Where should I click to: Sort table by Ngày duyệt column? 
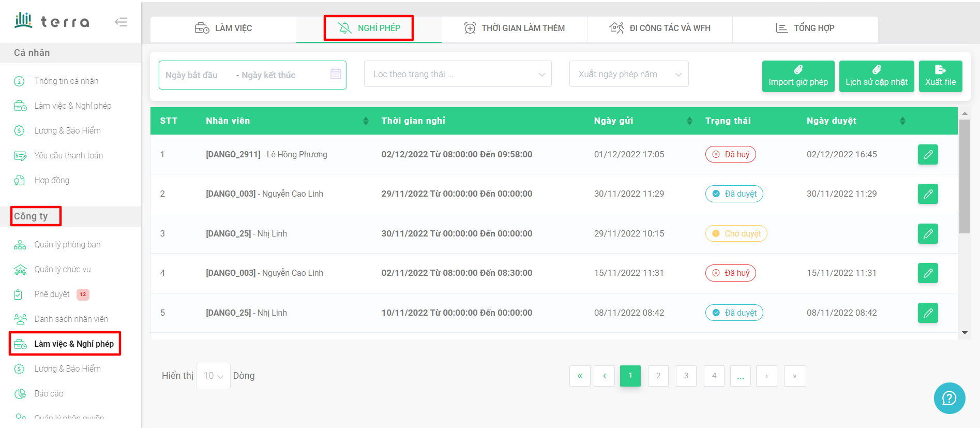pos(902,121)
